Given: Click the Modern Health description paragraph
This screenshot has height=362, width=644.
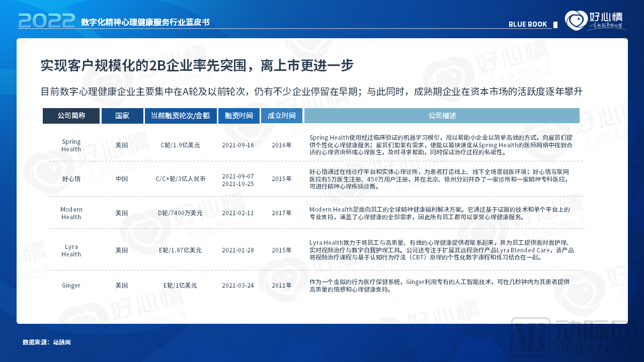Looking at the screenshot, I should [x=440, y=213].
